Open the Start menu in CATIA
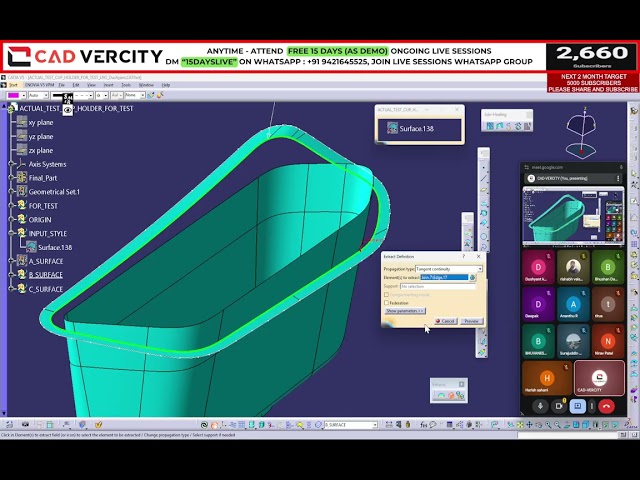The height and width of the screenshot is (480, 640). pyautogui.click(x=13, y=85)
